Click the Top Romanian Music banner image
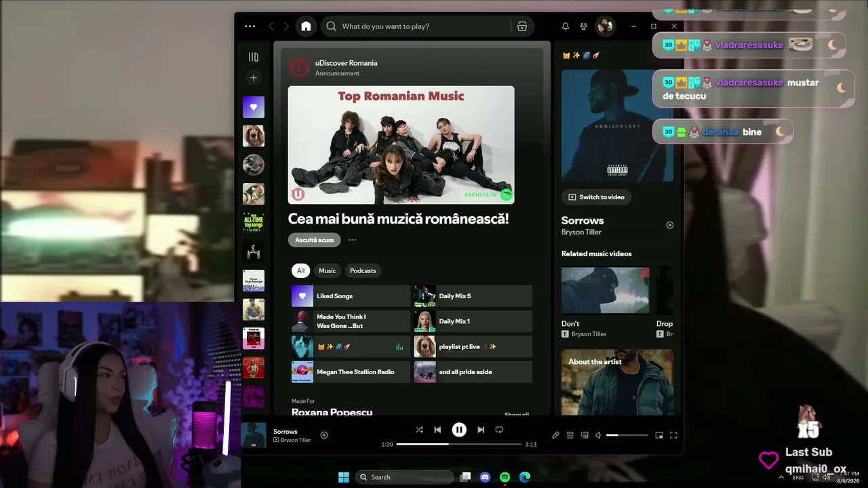868x488 pixels. point(401,145)
